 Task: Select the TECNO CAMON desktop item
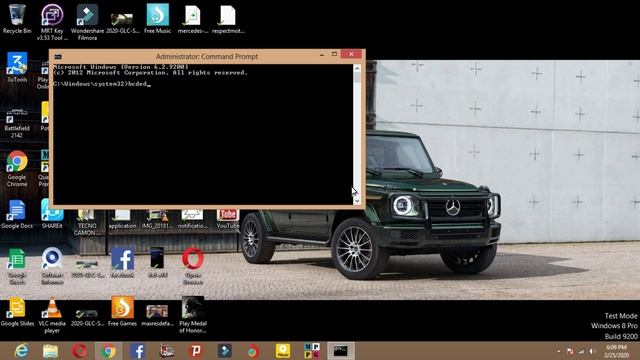coord(86,222)
